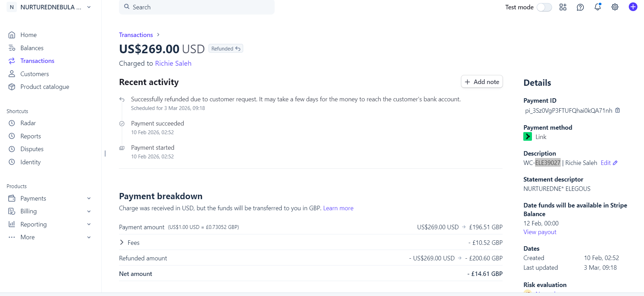Viewport: 644px width, 296px height.
Task: Open the View payout link
Action: point(540,232)
